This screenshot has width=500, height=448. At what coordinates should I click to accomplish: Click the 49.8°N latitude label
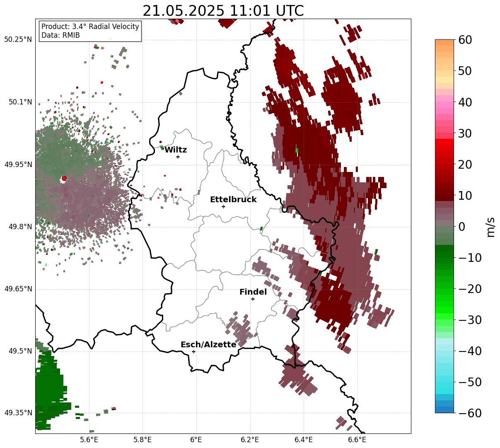(20, 227)
